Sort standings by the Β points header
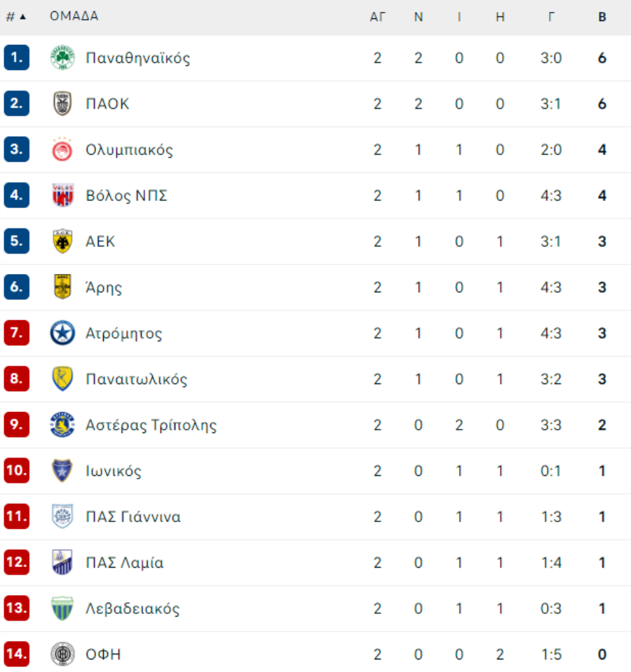631x672 pixels. click(x=602, y=17)
